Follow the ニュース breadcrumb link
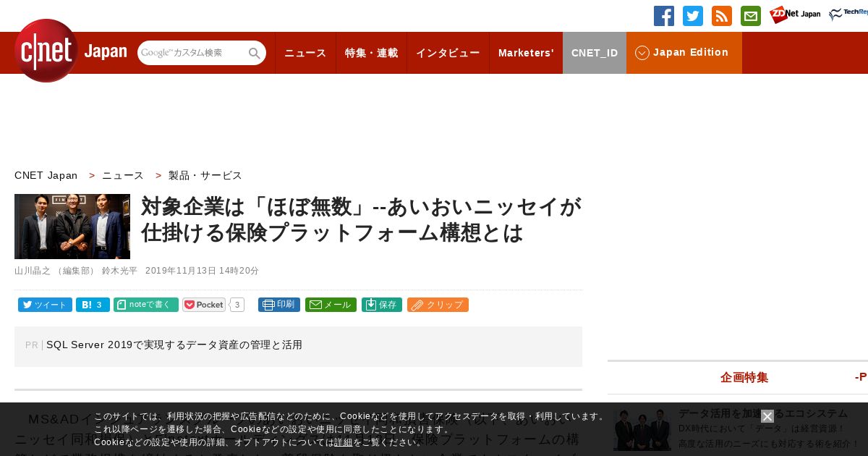868x456 pixels. pos(123,175)
